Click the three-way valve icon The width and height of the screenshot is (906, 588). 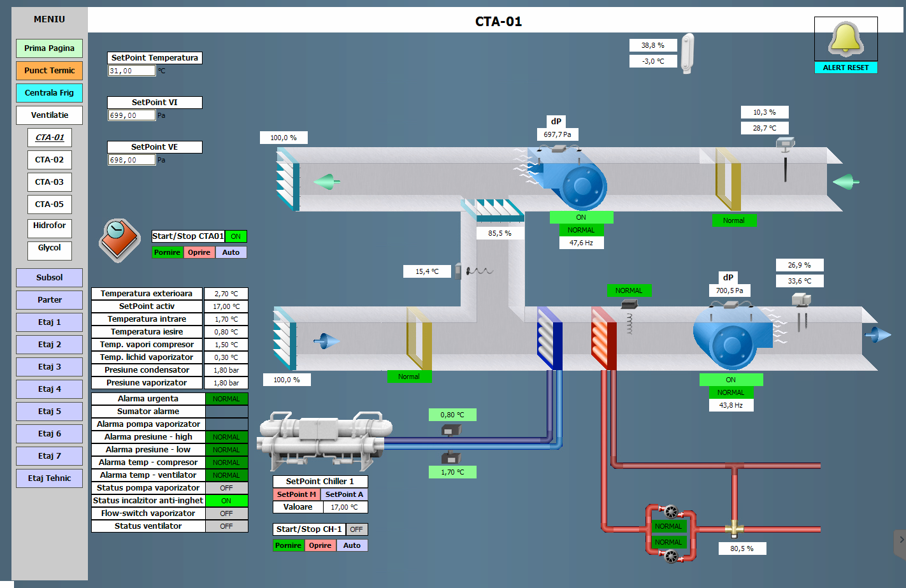coord(734,528)
